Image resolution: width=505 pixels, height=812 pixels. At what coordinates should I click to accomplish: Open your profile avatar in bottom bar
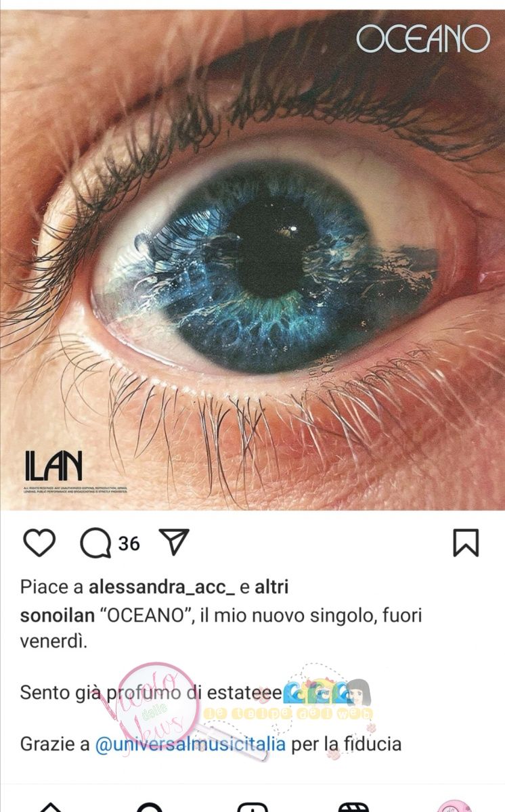(454, 805)
